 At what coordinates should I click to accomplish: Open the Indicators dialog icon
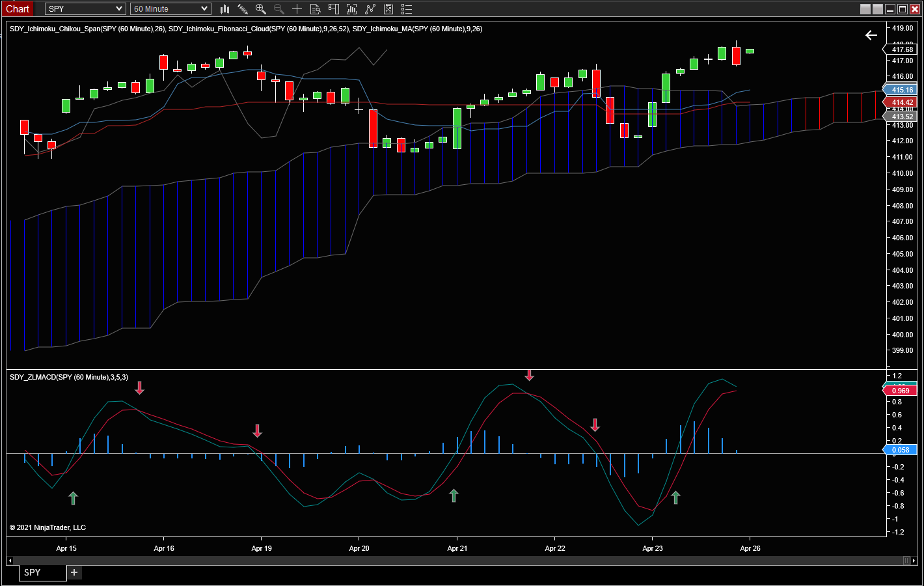coord(352,9)
